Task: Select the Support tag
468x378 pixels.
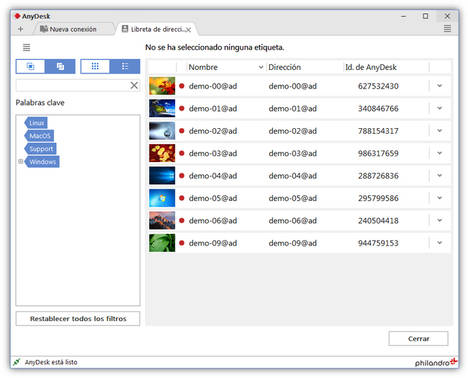Action: 40,149
